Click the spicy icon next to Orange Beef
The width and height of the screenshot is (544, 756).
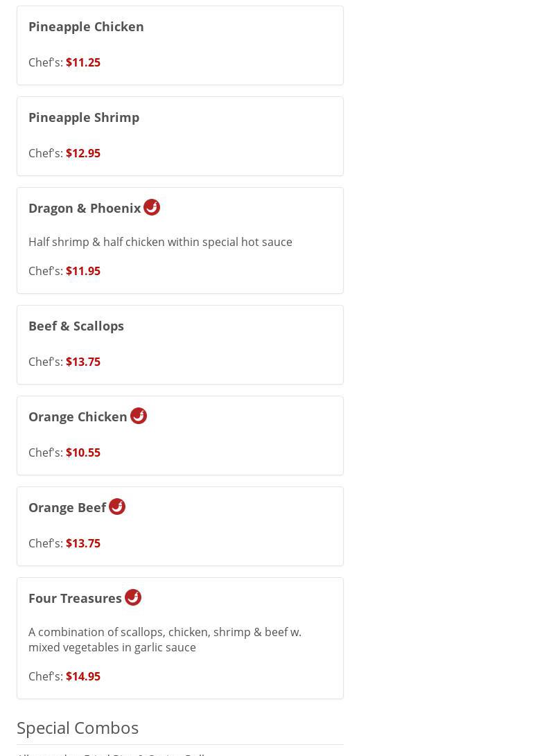[117, 507]
